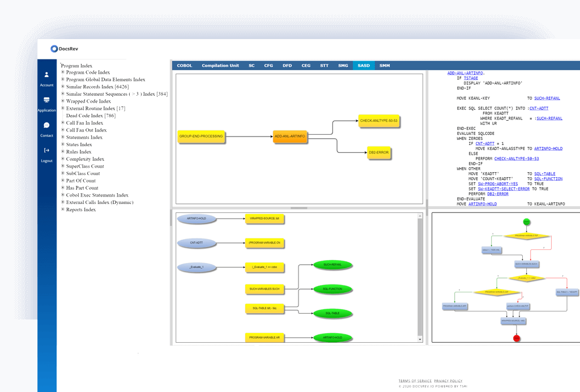The width and height of the screenshot is (580, 392).
Task: Select Dead Code Index entry
Action: [84, 116]
